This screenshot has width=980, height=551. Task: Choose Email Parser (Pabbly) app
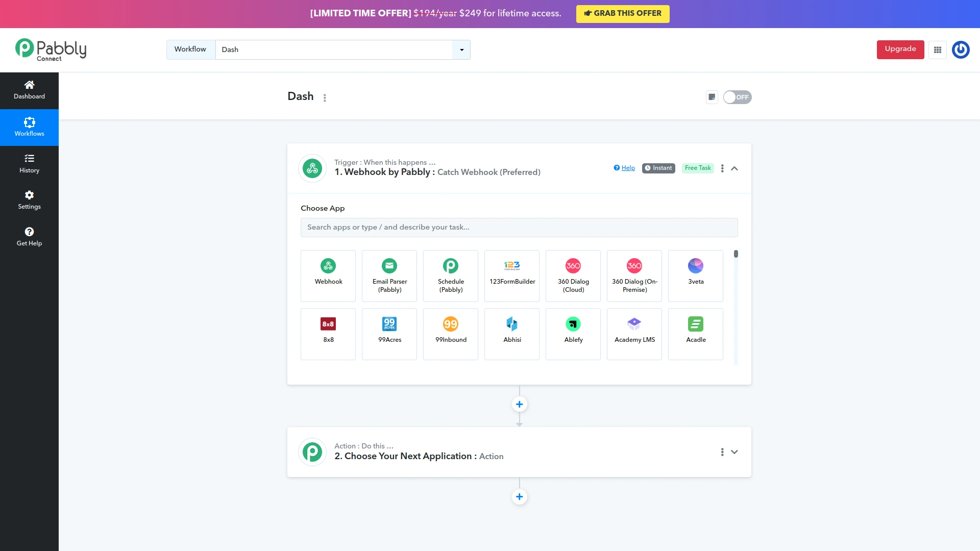389,275
